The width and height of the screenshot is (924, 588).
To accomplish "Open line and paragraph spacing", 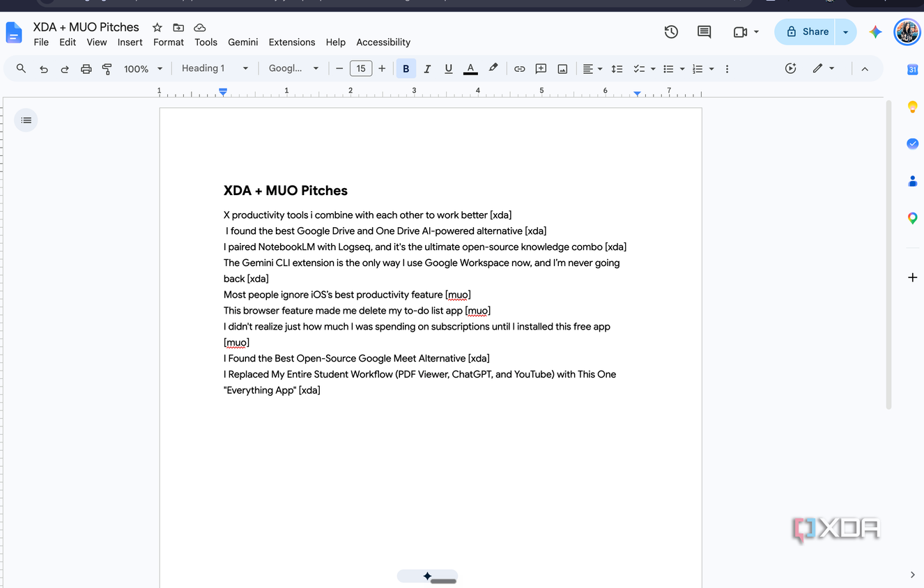I will [617, 69].
